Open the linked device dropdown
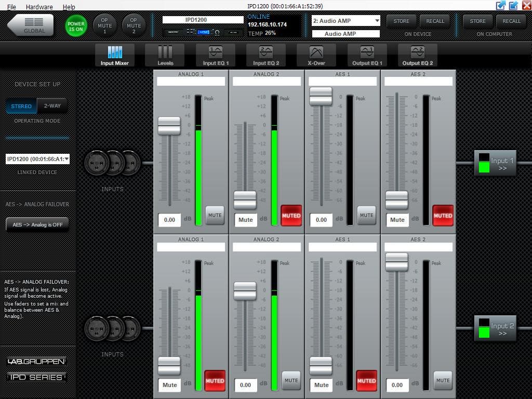Screen dimensions: 532x399 click(x=37, y=159)
